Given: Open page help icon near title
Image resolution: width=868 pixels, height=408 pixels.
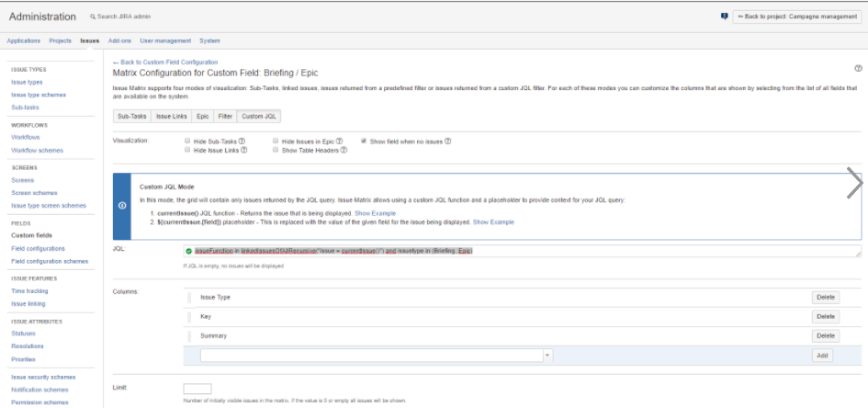Looking at the screenshot, I should point(858,68).
